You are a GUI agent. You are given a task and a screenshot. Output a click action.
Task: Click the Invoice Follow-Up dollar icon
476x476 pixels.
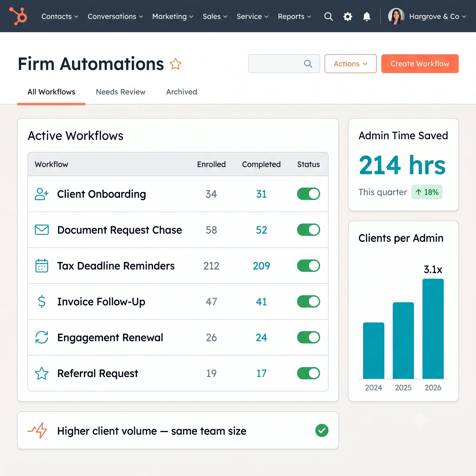(42, 301)
